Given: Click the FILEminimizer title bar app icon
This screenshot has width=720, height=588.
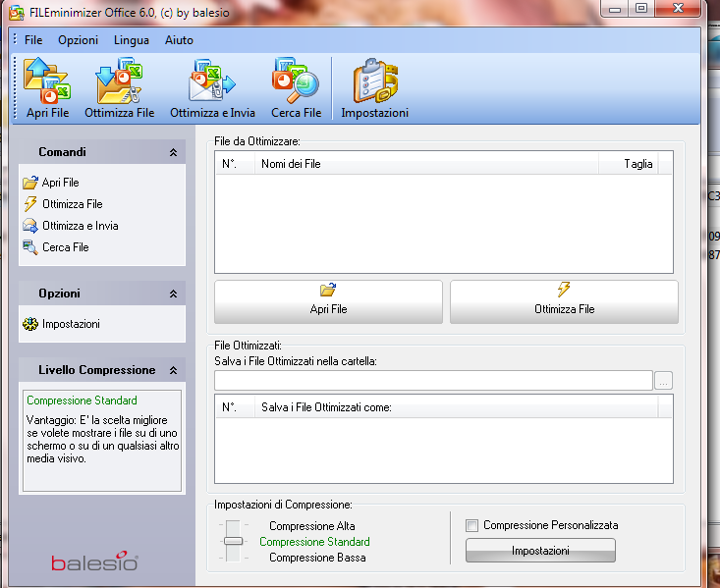Looking at the screenshot, I should [17, 13].
